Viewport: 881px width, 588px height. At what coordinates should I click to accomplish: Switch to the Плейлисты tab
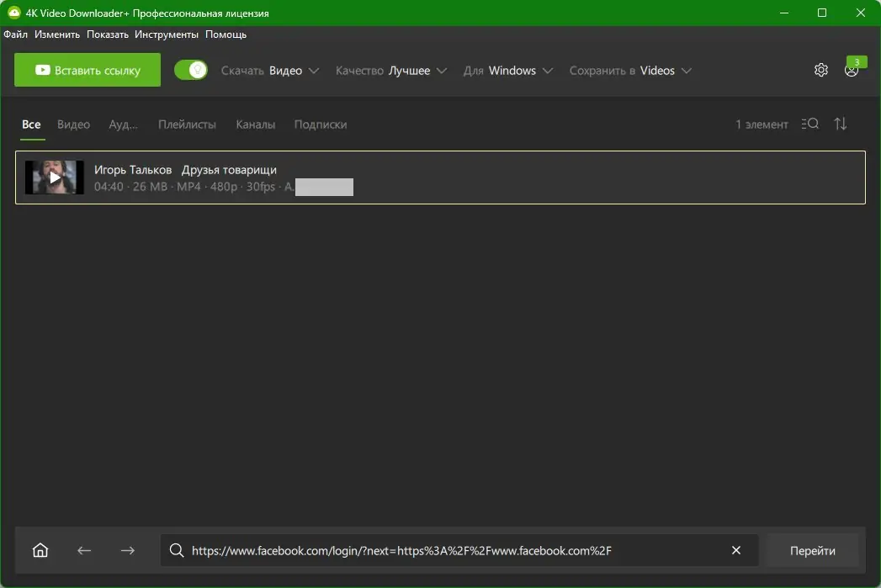click(187, 124)
